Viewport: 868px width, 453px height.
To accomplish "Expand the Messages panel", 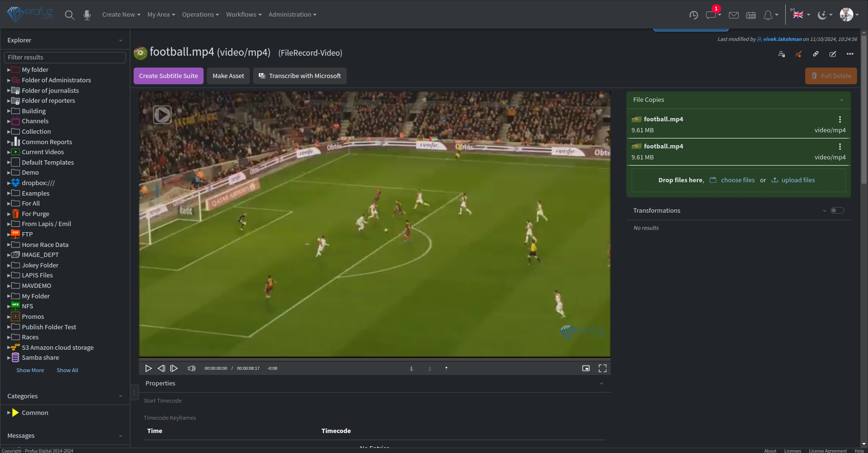I will (120, 436).
